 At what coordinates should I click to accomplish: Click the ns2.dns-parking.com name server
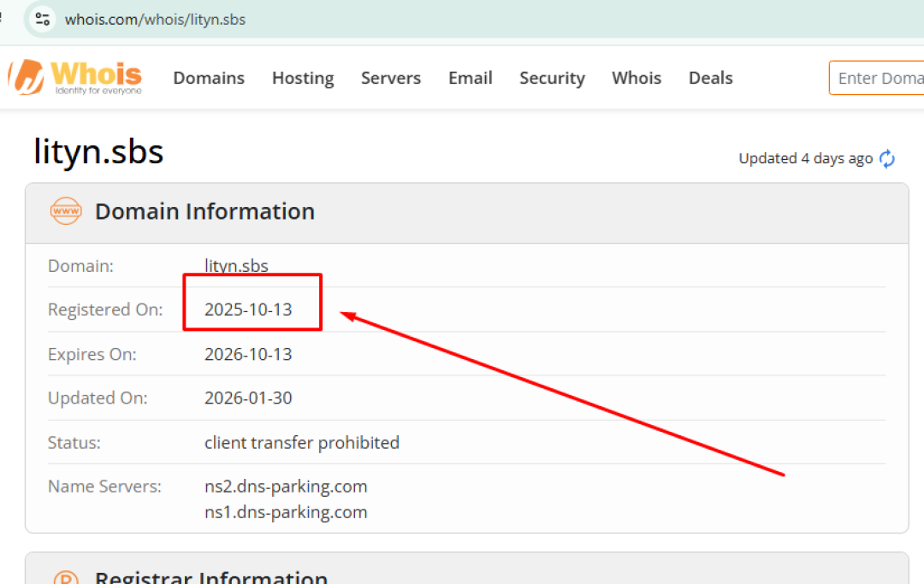tap(286, 487)
